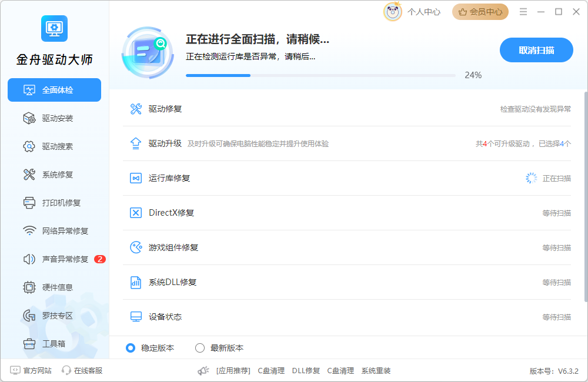
Task: Click the 打印机修复 printer icon
Action: pos(29,203)
